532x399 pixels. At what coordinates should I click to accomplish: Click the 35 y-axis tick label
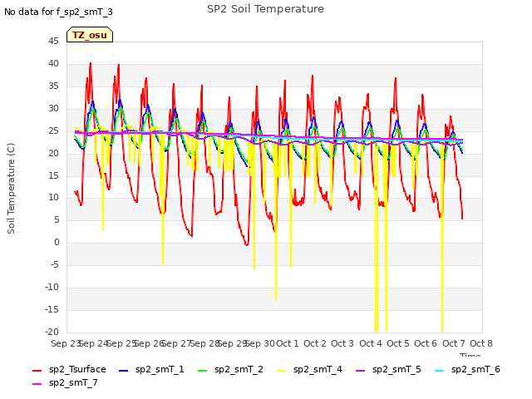click(x=53, y=86)
